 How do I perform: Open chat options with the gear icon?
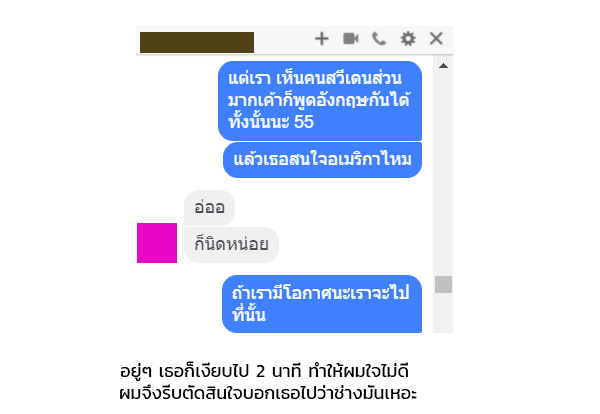click(x=408, y=39)
